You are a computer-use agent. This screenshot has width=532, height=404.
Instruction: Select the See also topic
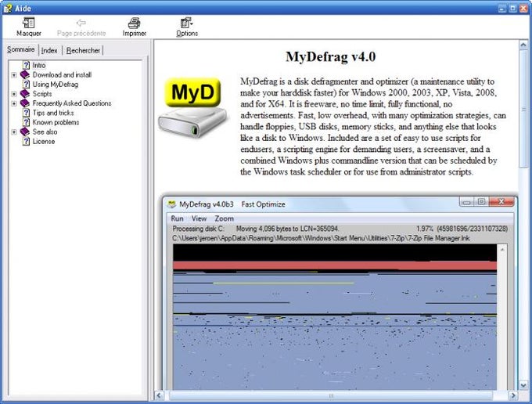click(45, 132)
